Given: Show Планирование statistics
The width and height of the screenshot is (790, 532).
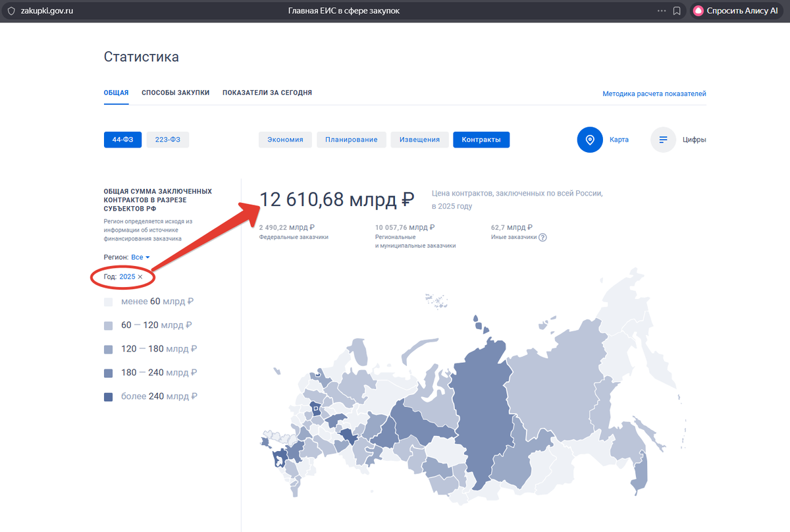Looking at the screenshot, I should coord(351,140).
